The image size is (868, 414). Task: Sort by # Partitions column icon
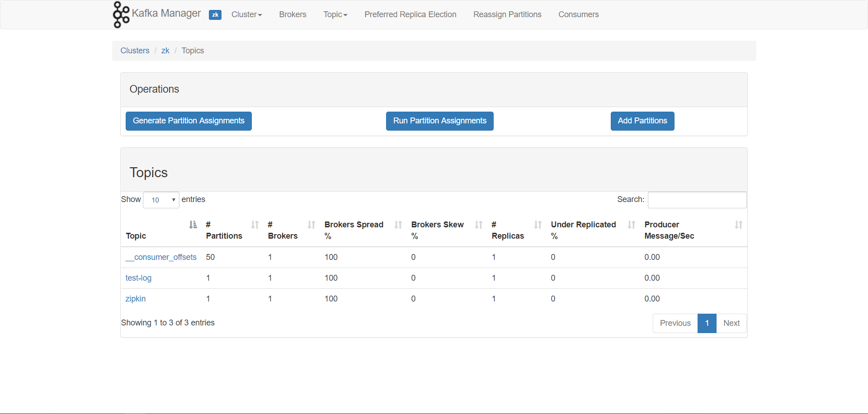(x=255, y=225)
